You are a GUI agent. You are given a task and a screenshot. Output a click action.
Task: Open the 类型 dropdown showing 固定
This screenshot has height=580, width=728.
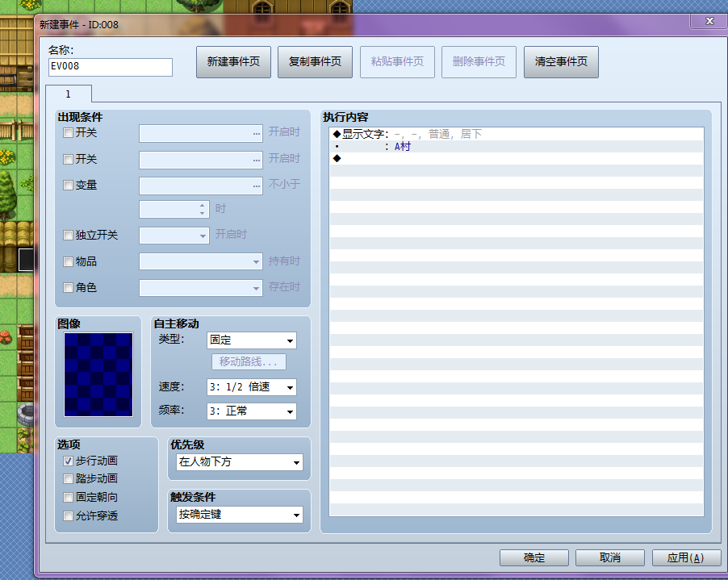point(252,340)
